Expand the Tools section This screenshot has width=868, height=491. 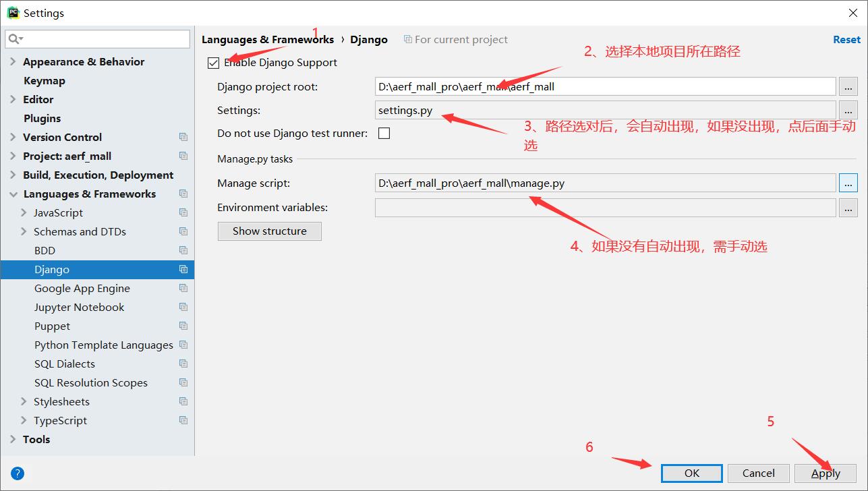tap(13, 439)
